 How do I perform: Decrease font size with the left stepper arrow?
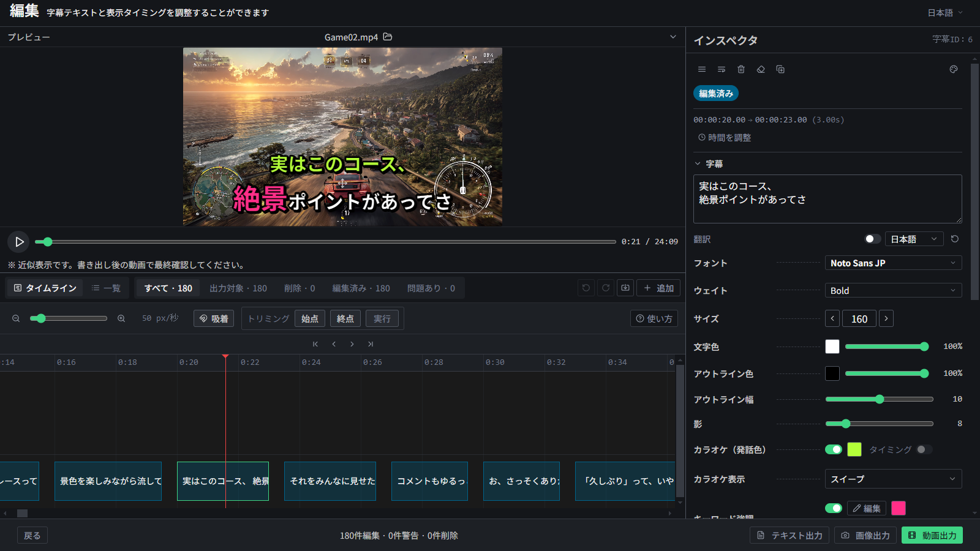coord(832,318)
